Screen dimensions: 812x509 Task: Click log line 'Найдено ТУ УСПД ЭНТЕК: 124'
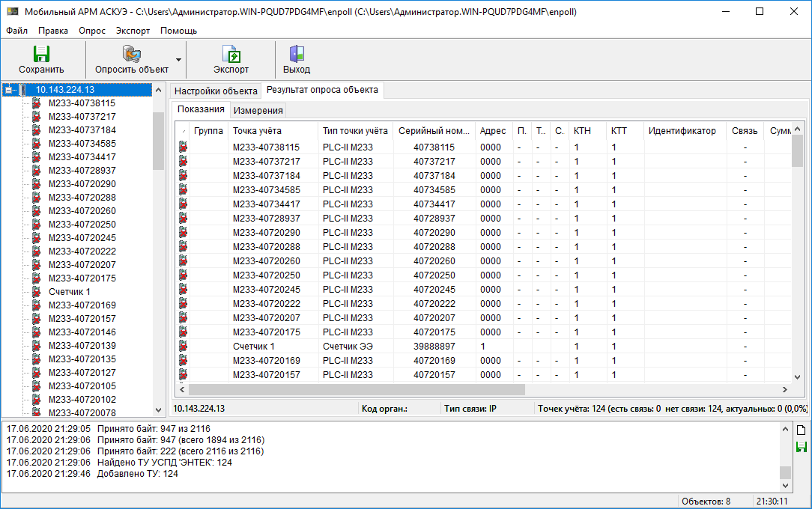[x=119, y=463]
